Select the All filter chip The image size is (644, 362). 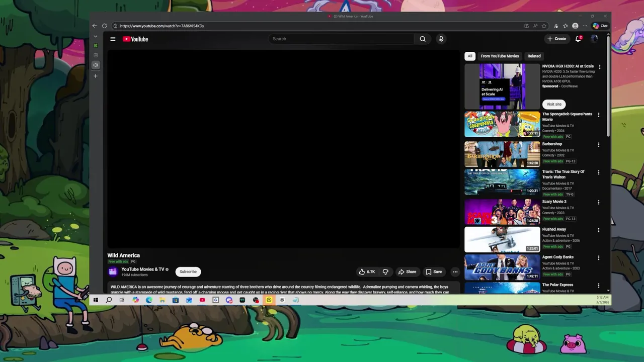click(x=470, y=56)
